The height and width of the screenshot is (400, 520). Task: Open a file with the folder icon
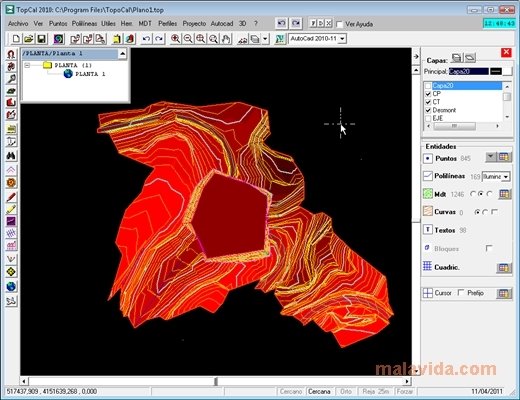(x=29, y=39)
